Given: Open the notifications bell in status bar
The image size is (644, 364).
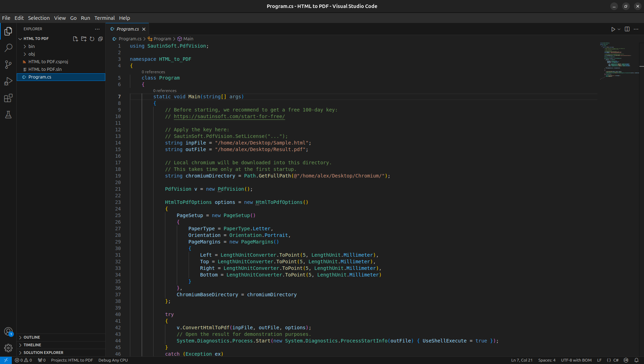Looking at the screenshot, I should click(636, 360).
